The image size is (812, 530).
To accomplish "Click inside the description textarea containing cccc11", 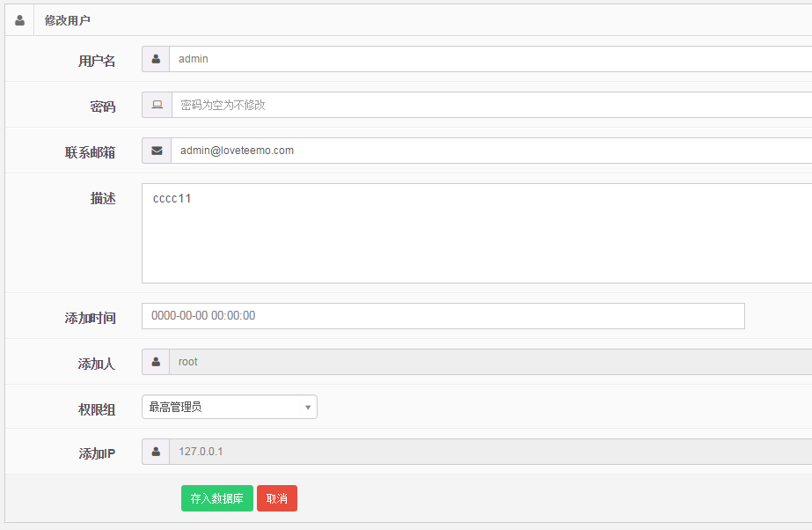I will [475, 233].
